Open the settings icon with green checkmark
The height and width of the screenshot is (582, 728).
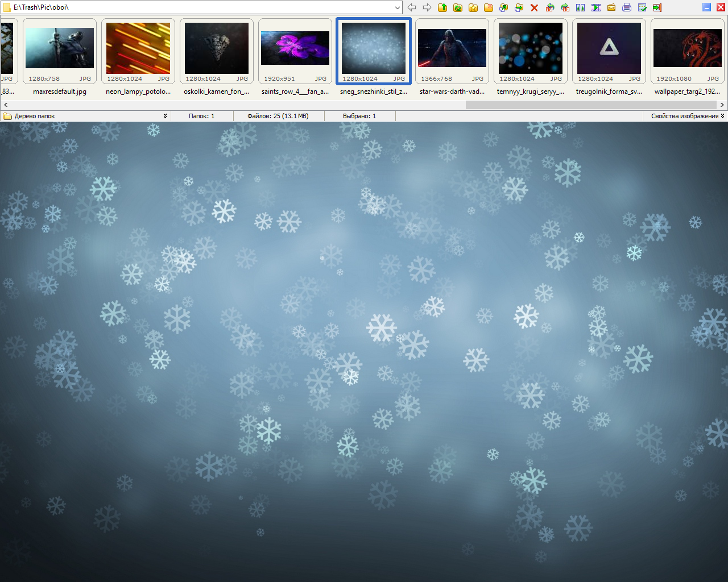click(642, 7)
